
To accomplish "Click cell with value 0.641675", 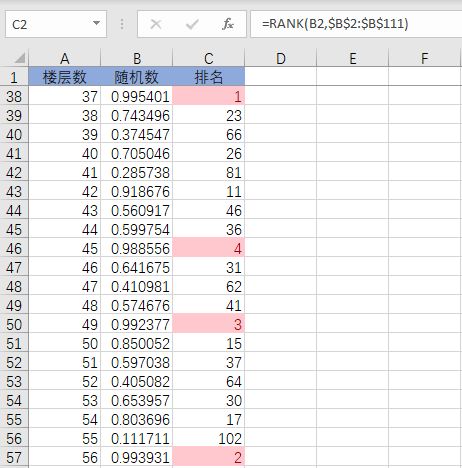I will 137,267.
